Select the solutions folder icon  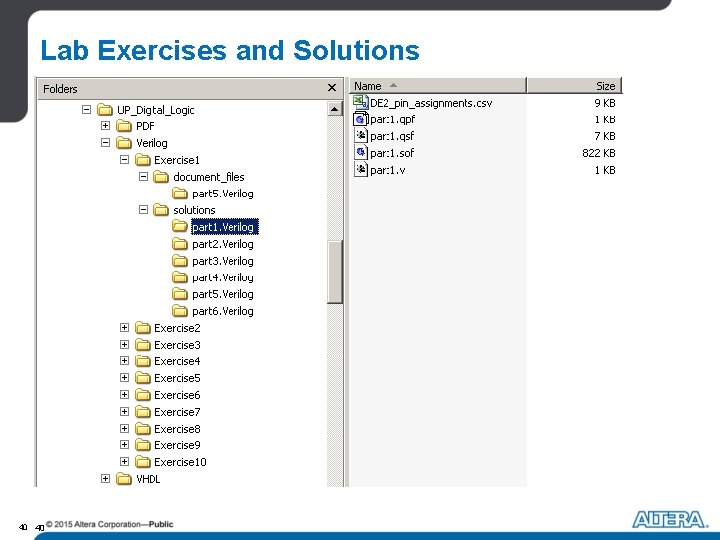pos(161,210)
